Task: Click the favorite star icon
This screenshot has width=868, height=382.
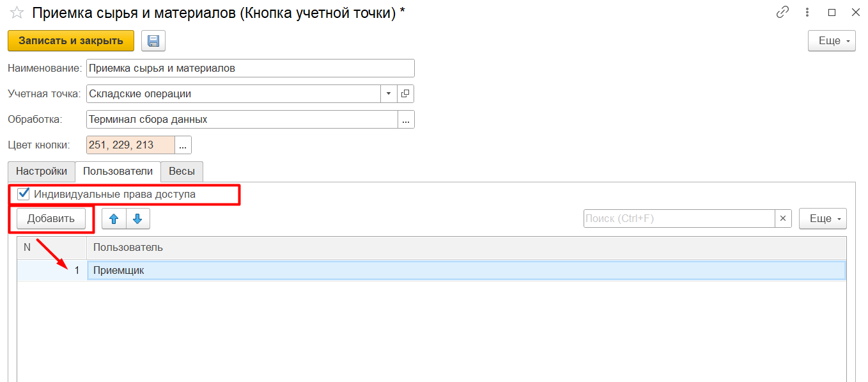Action: tap(17, 13)
